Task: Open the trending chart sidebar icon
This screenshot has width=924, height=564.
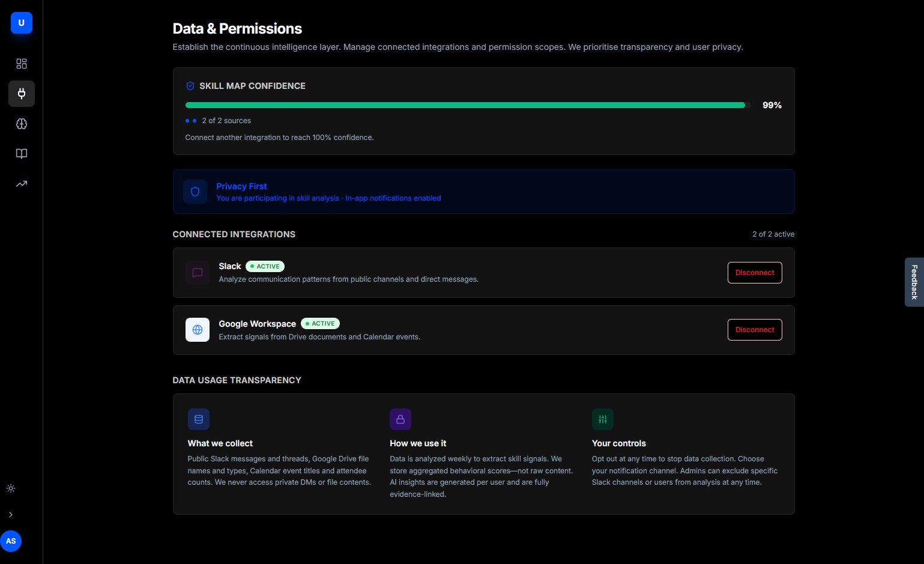Action: [x=22, y=184]
